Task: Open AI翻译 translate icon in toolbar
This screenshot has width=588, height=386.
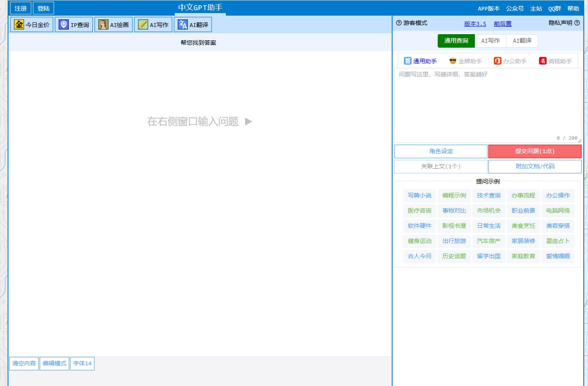Action: pyautogui.click(x=183, y=25)
